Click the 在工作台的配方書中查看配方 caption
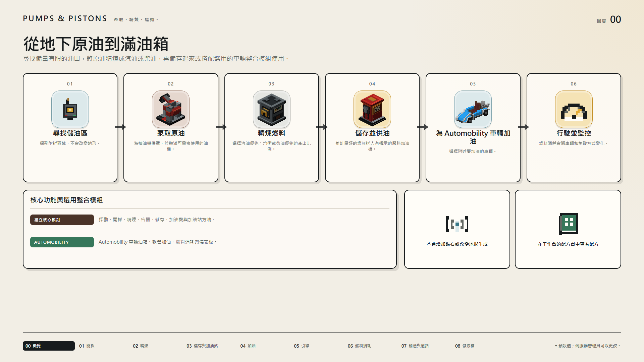 [568, 244]
